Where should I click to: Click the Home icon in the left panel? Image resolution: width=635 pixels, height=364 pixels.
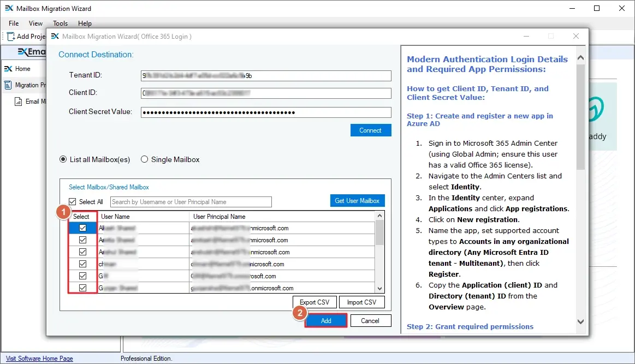pyautogui.click(x=10, y=69)
